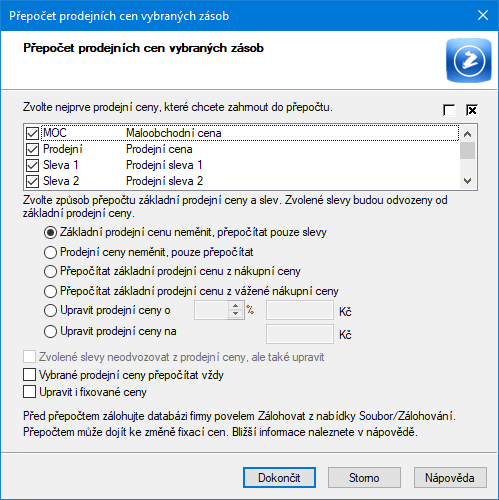Image resolution: width=499 pixels, height=500 pixels.
Task: Open help with the Nápověda button
Action: [450, 478]
